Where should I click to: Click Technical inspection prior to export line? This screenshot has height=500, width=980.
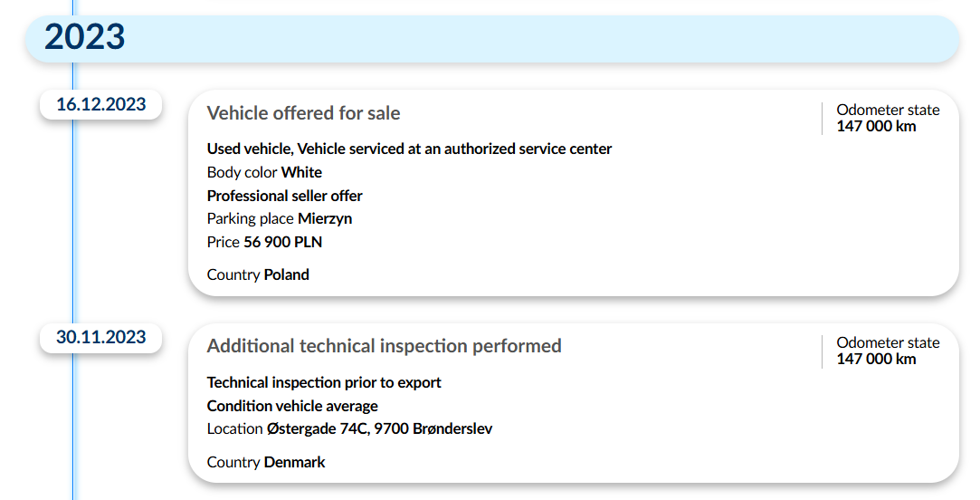pos(324,382)
